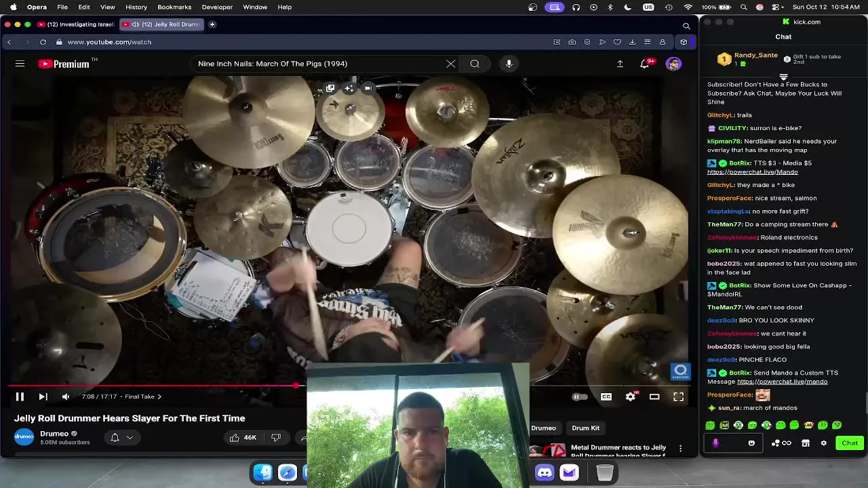Open a new Opera tab
Image resolution: width=868 pixels, height=488 pixels.
212,24
